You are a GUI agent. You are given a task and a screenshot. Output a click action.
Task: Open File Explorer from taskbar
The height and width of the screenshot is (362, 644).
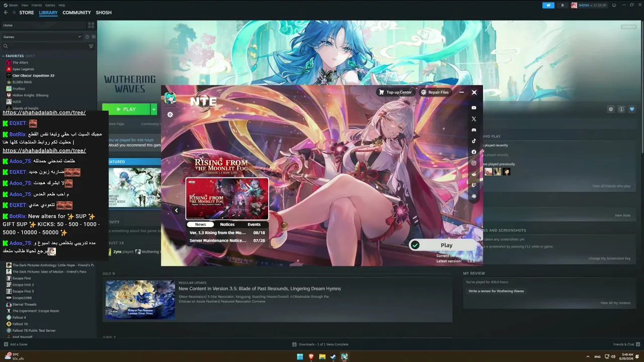click(x=322, y=356)
